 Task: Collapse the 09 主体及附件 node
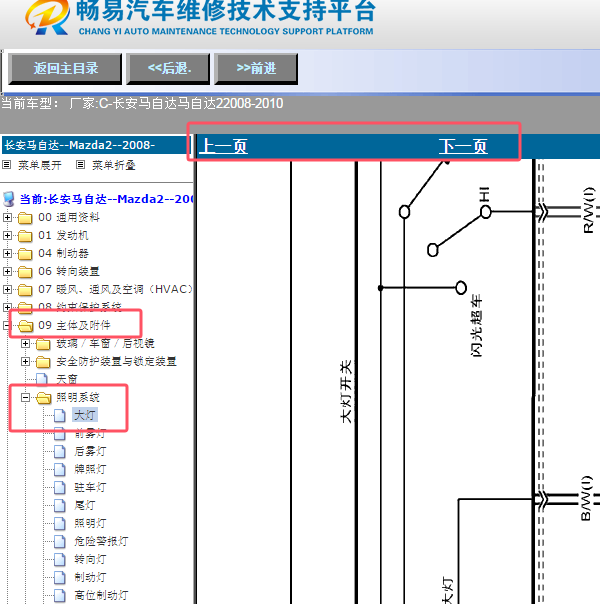[x=6, y=325]
